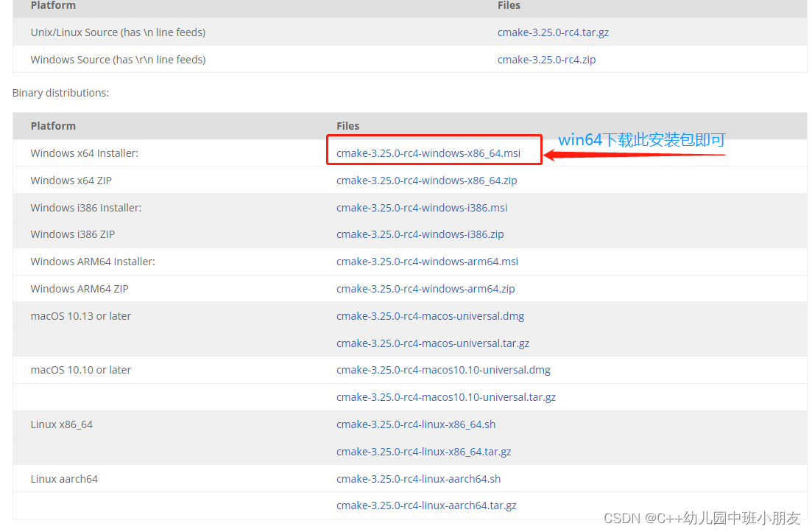
Task: Select the 'Binary distributions:' heading text
Action: [60, 93]
